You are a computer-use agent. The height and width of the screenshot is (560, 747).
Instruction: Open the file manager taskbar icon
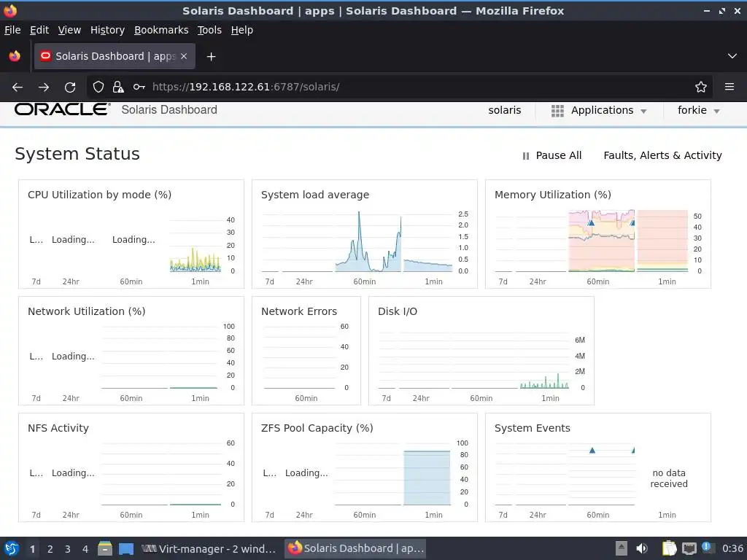tap(105, 548)
